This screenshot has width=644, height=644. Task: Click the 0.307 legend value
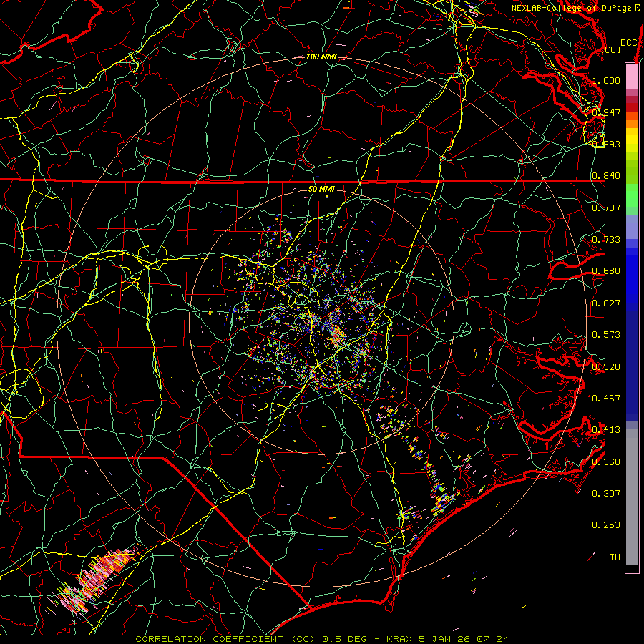[x=606, y=494]
